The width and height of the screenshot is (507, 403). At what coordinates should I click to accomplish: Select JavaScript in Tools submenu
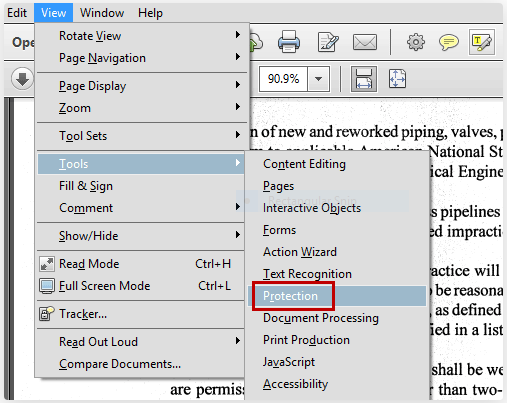click(337, 362)
